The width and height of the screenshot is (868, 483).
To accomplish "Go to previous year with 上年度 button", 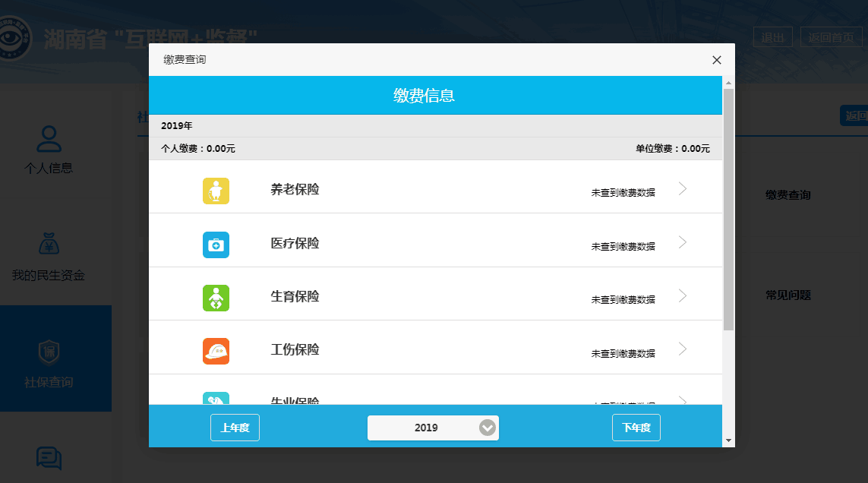I will point(235,428).
